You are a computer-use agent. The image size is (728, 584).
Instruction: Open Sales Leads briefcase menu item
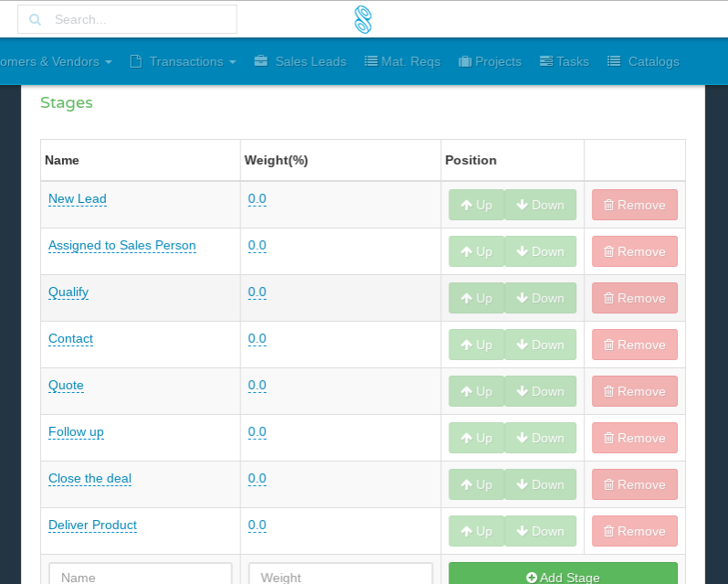click(x=300, y=61)
